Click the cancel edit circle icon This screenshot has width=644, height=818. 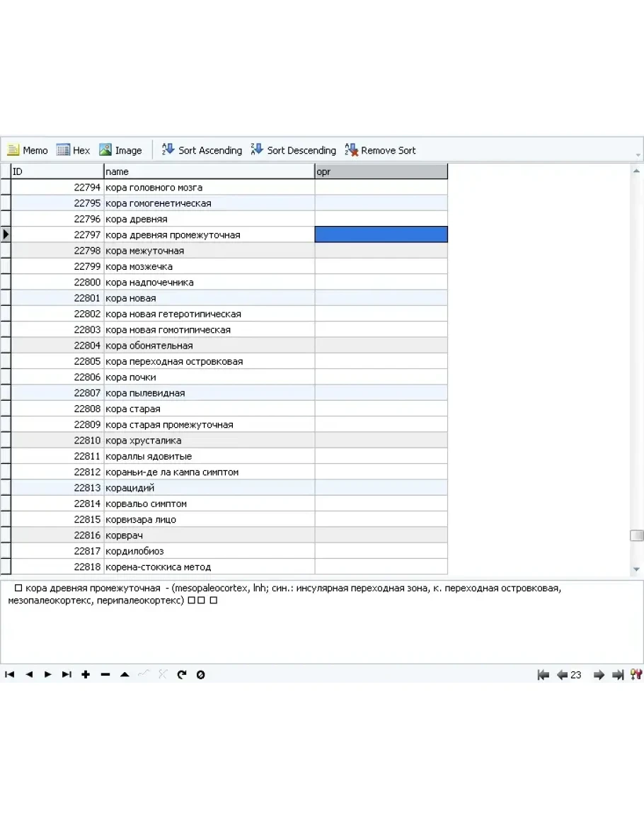pos(201,675)
